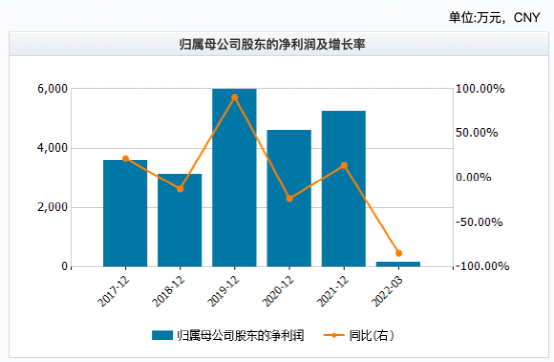Click the unit label 单位:万元, CNY
554x362 pixels.
(x=494, y=17)
